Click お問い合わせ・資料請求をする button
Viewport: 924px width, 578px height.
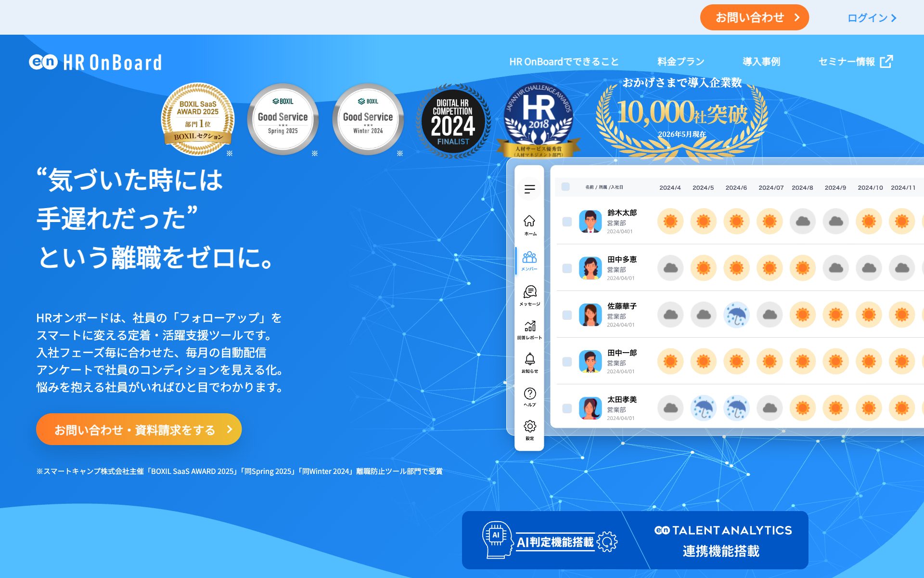[139, 429]
